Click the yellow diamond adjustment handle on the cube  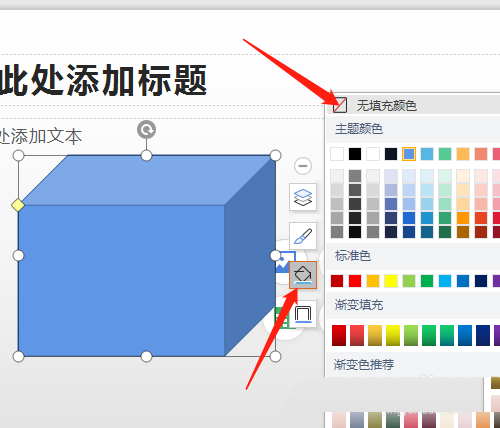click(x=18, y=205)
